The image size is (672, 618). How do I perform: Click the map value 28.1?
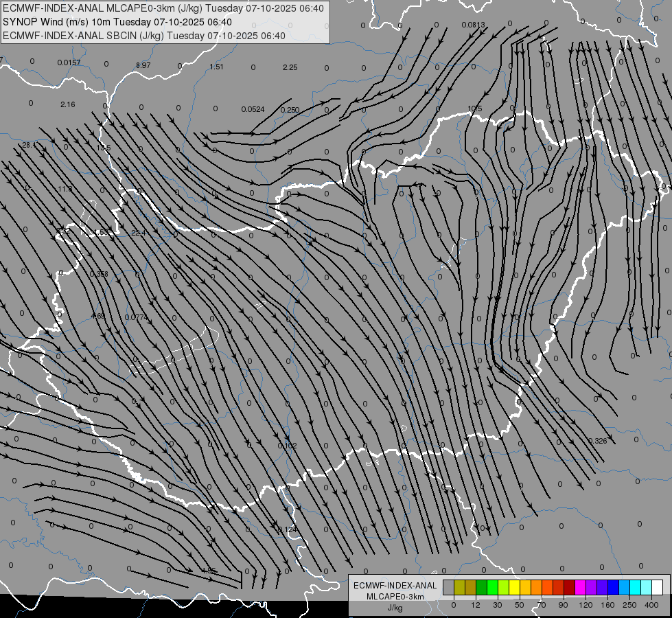coord(29,146)
